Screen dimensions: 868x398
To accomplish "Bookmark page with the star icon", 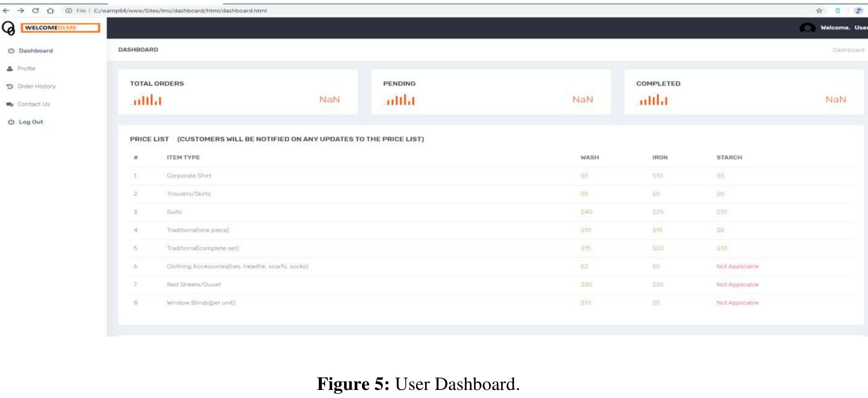I will pos(819,10).
